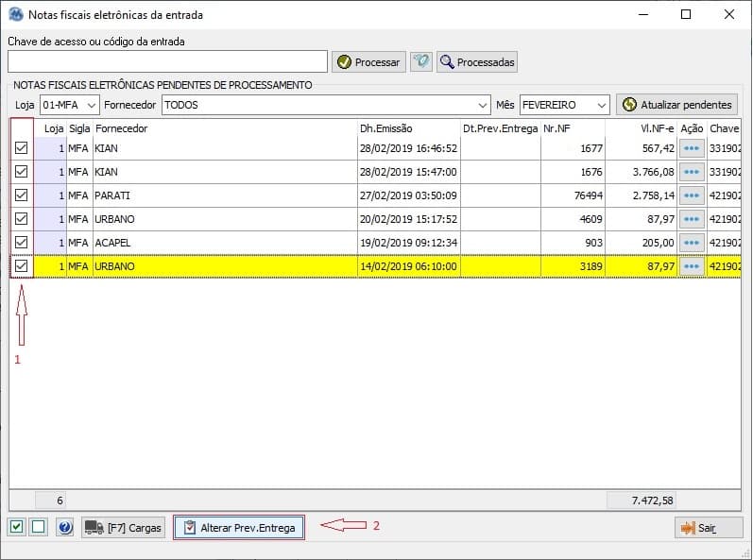The image size is (753, 560).
Task: Toggle checkbox for PARATI invoice row
Action: point(22,195)
